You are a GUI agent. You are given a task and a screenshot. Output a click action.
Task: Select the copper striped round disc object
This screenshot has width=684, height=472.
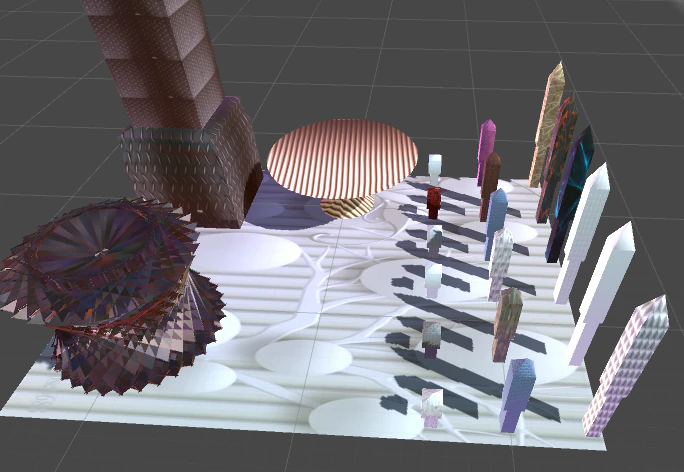342,158
